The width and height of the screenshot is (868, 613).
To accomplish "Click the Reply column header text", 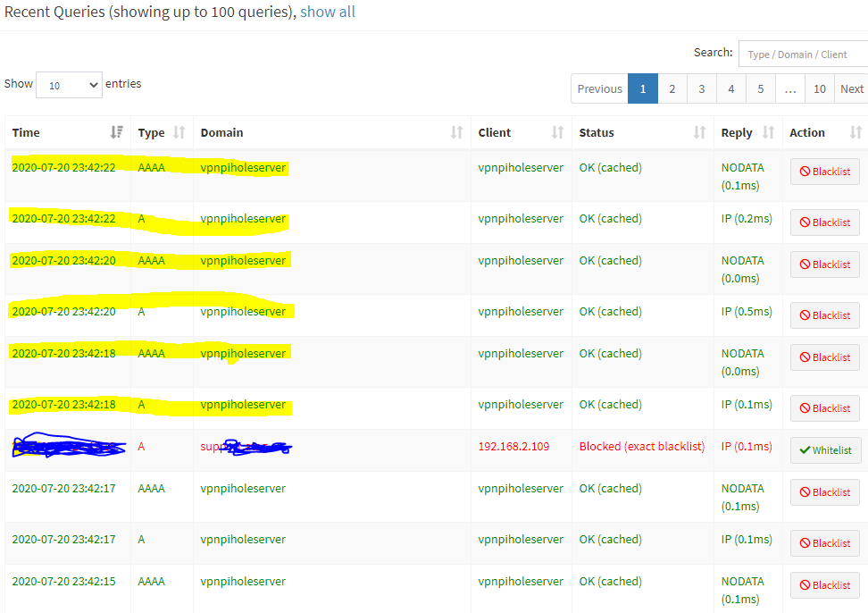I will (736, 133).
